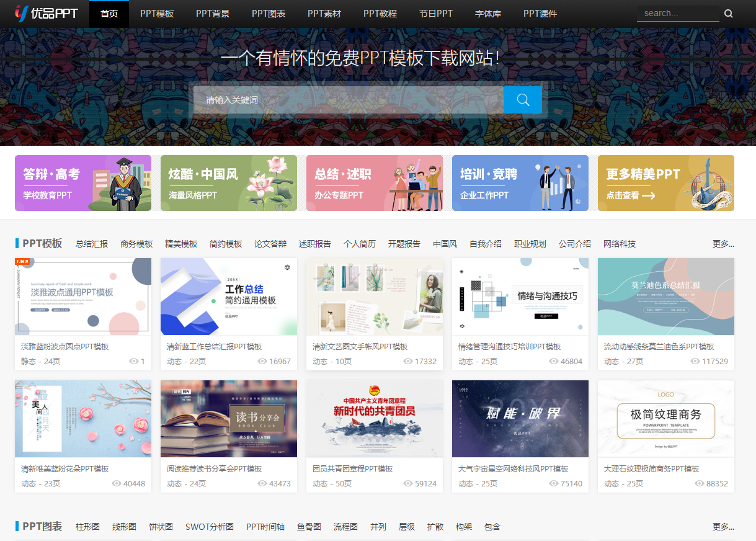Viewport: 756px width, 541px height.
Task: Switch to the PPT背景 tab
Action: coord(213,13)
